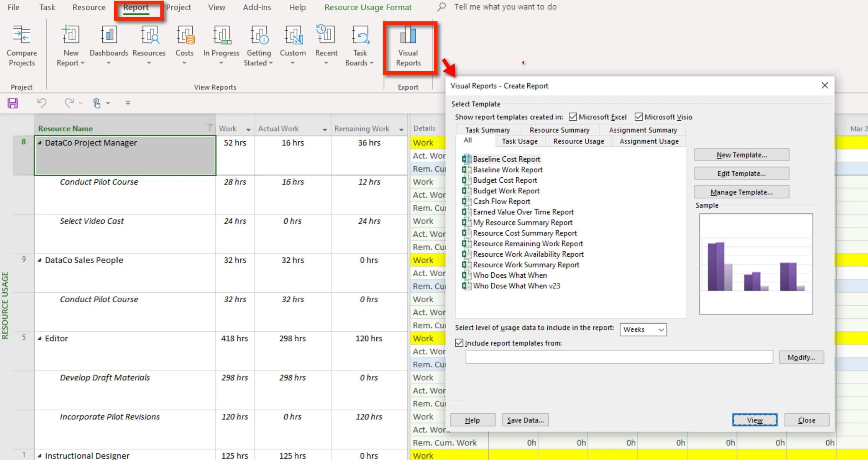
Task: Select Resource Remaining Work Report template
Action: pos(522,244)
